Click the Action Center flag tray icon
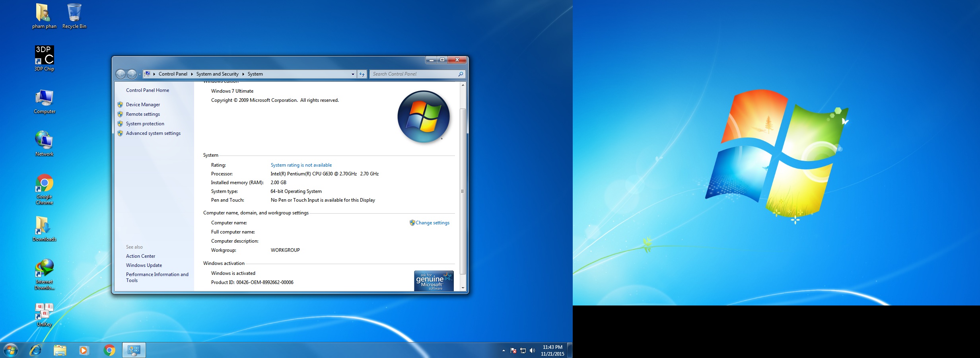Image resolution: width=980 pixels, height=358 pixels. (513, 350)
